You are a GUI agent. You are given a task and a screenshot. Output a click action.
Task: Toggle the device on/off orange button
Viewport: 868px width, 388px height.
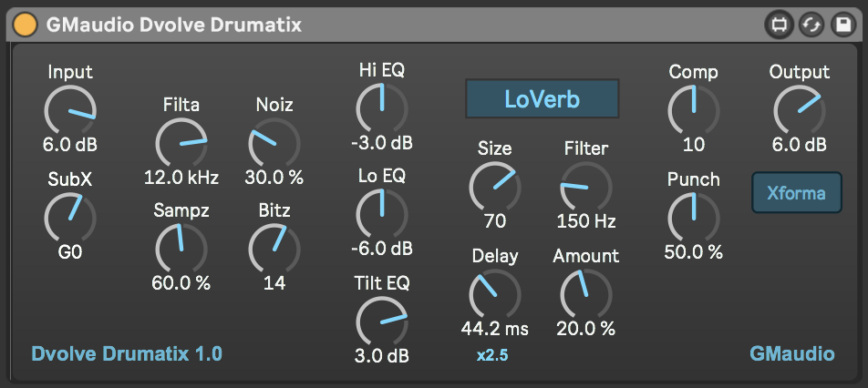[26, 25]
